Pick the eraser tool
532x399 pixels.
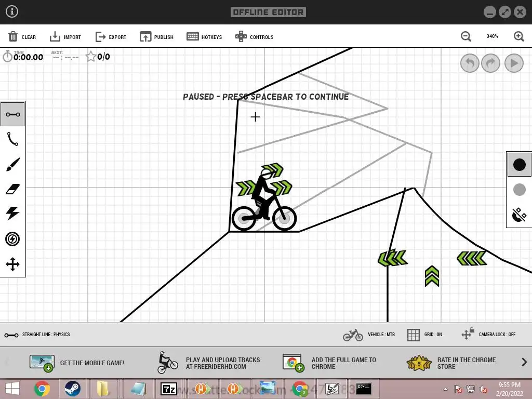(12, 189)
